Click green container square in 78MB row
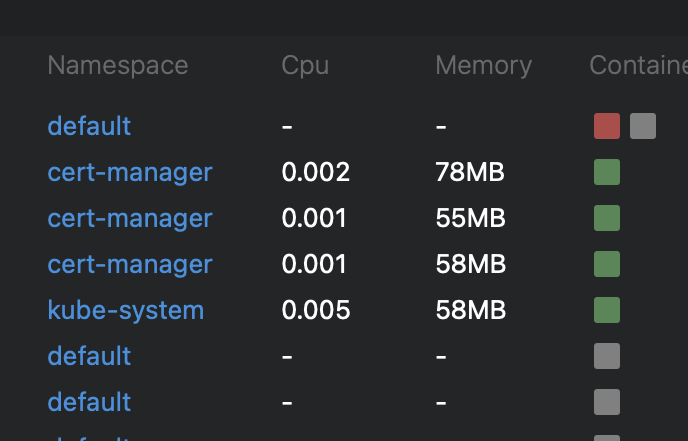688x441 pixels. coord(606,172)
